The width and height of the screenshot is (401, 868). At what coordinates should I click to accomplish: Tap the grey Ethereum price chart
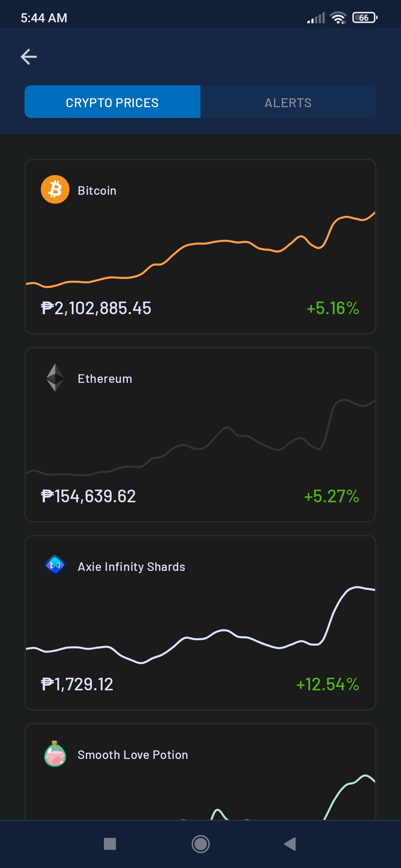(x=200, y=438)
